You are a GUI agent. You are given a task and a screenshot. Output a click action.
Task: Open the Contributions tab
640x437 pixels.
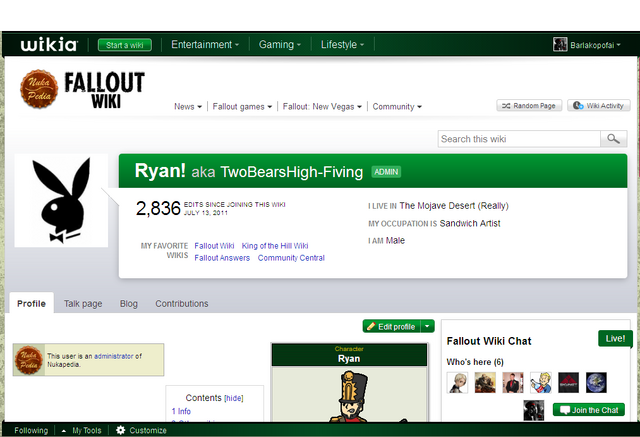[x=182, y=303]
